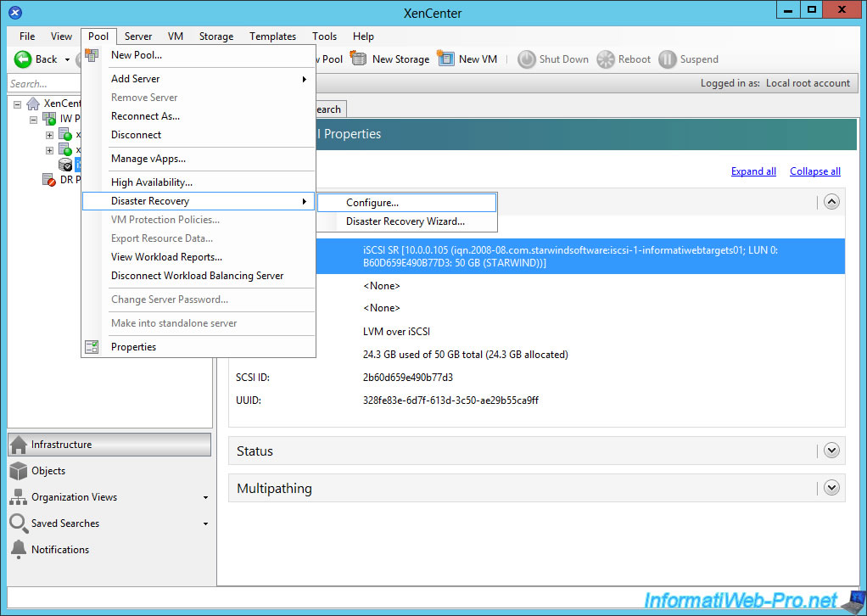Choose Disaster Recovery Wizard... entry
The width and height of the screenshot is (867, 616).
[x=407, y=221]
